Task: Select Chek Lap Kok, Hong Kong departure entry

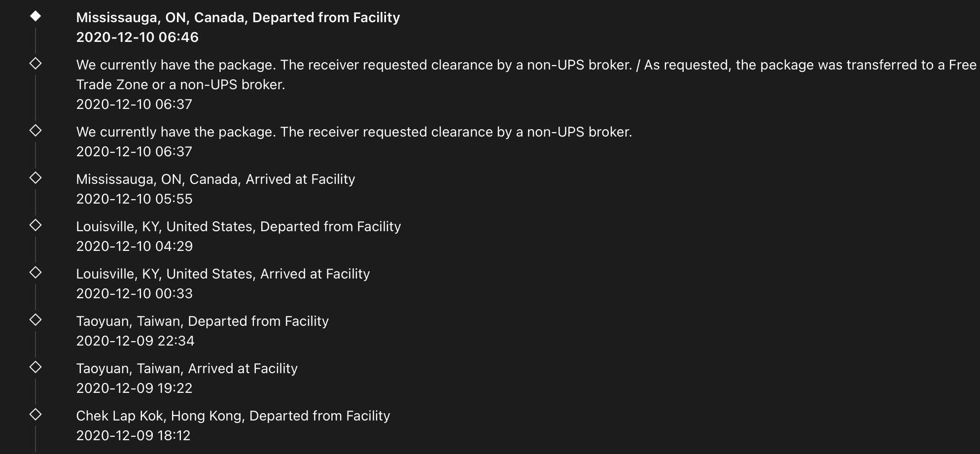Action: click(x=233, y=416)
